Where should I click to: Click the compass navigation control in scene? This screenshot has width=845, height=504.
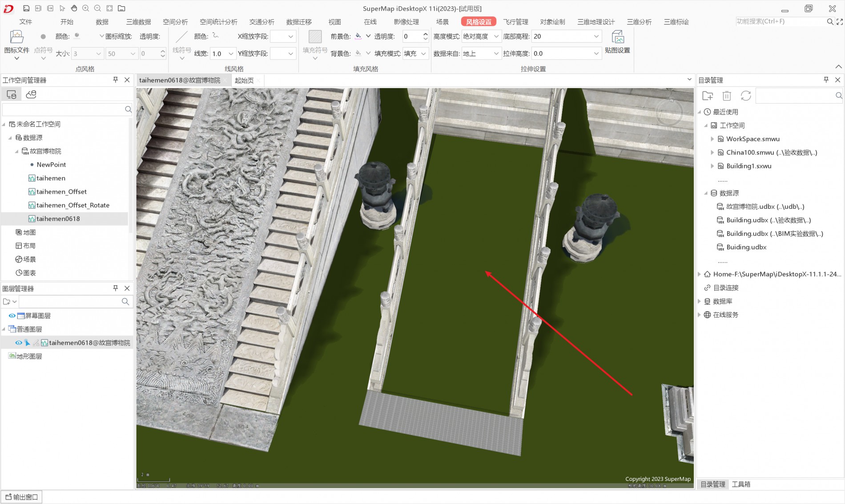coord(670,112)
